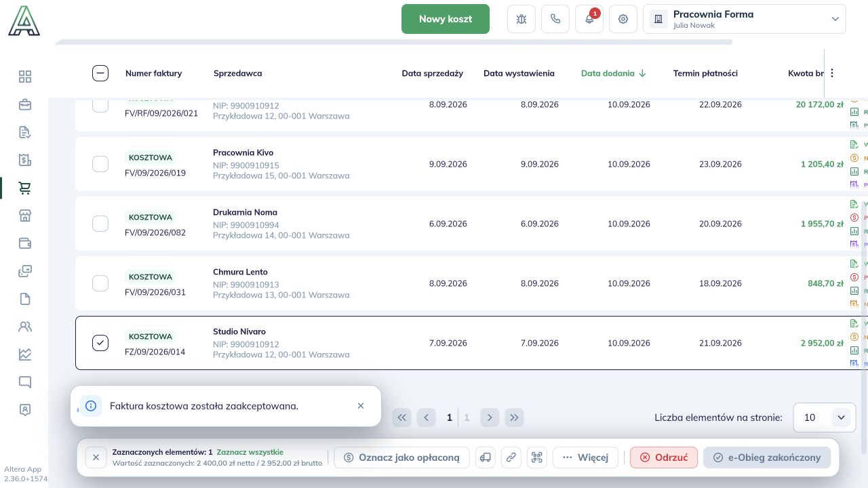Select checkbox for invoice FV/RF/09/2026/021
Image resolution: width=868 pixels, height=488 pixels.
pos(100,104)
